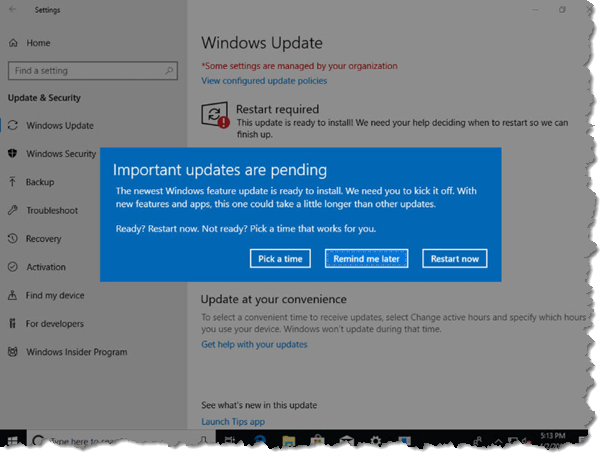Open the Activation section

coord(46,267)
